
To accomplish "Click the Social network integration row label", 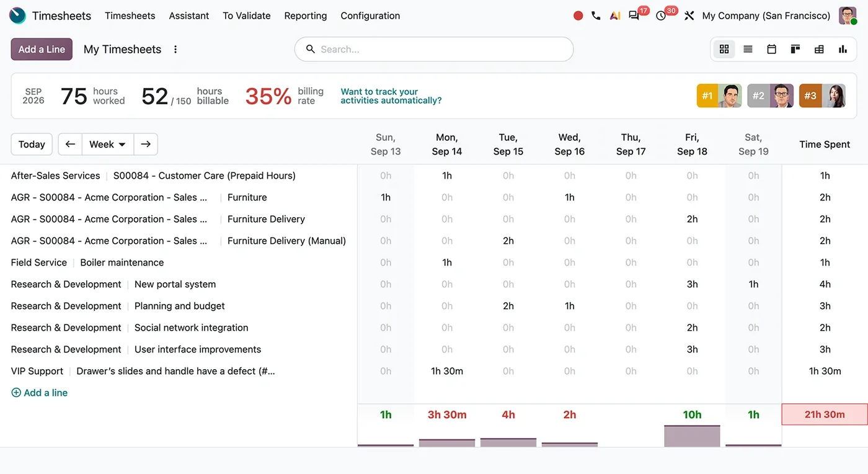I will (192, 328).
